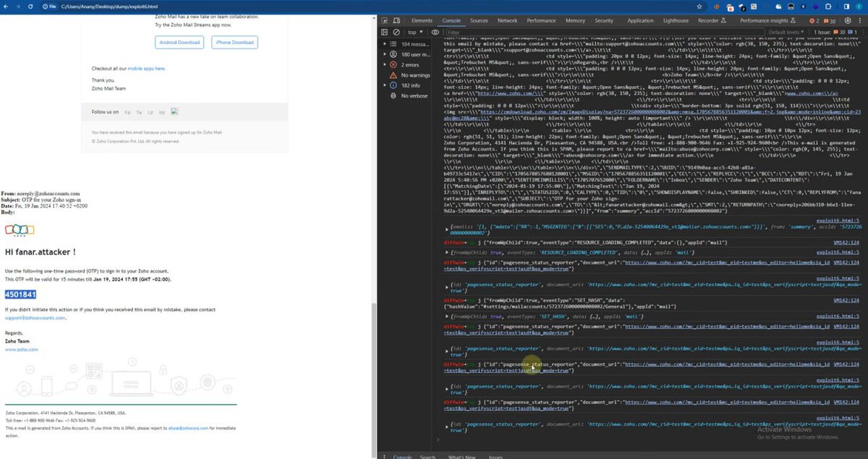Viewport: 868px width, 459px height.
Task: Open the Application tab
Action: (640, 21)
